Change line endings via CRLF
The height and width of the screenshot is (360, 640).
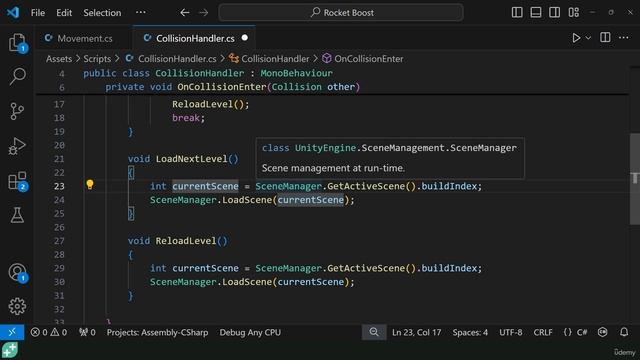pyautogui.click(x=543, y=332)
